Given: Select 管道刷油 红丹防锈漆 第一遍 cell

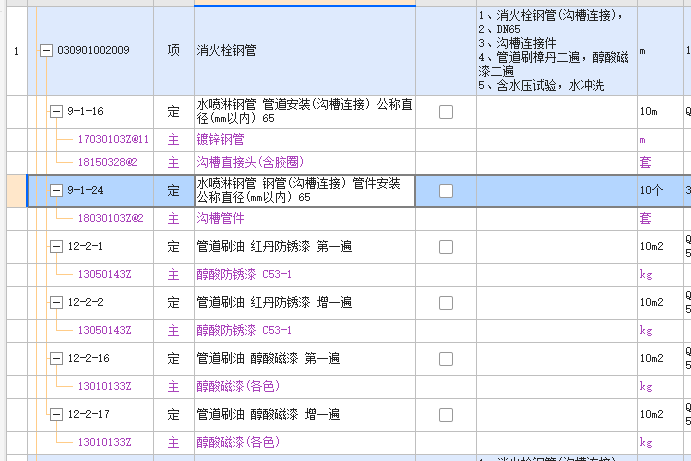Looking at the screenshot, I should [305, 247].
